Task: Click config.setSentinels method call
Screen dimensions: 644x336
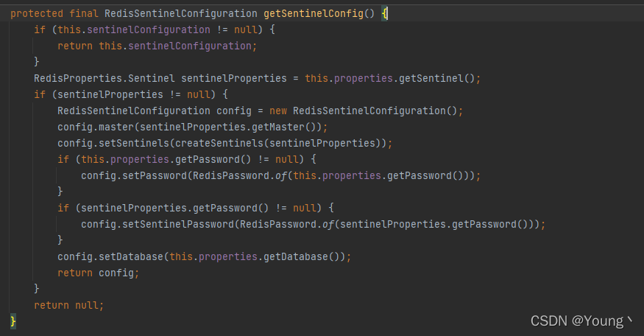Action: coord(113,143)
